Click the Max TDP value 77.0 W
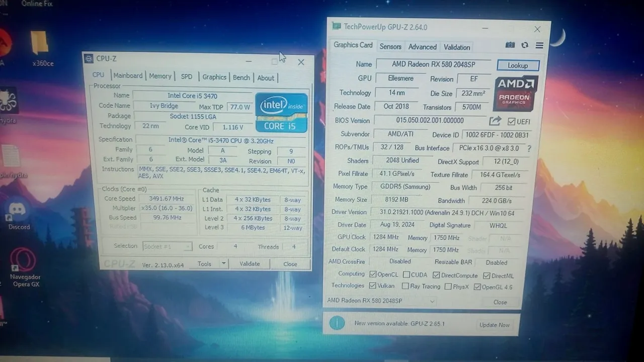This screenshot has height=362, width=644. (x=239, y=107)
